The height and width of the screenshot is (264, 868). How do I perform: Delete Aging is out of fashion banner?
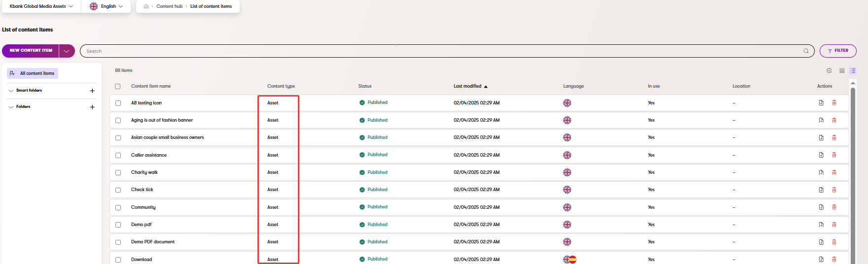[x=834, y=120]
